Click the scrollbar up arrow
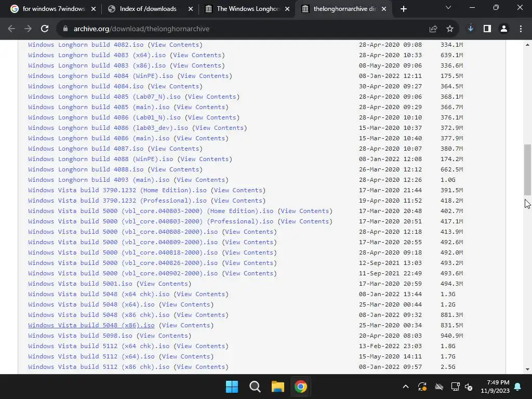The height and width of the screenshot is (399, 532). [x=528, y=45]
